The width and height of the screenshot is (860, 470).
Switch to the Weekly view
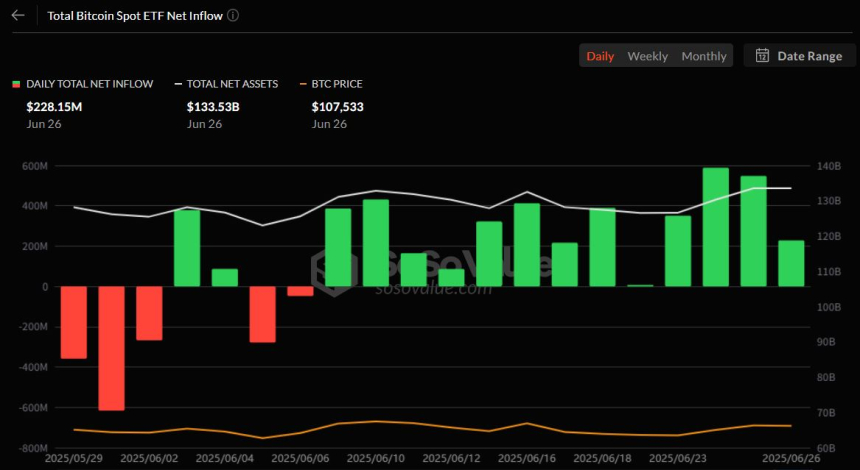[x=647, y=56]
